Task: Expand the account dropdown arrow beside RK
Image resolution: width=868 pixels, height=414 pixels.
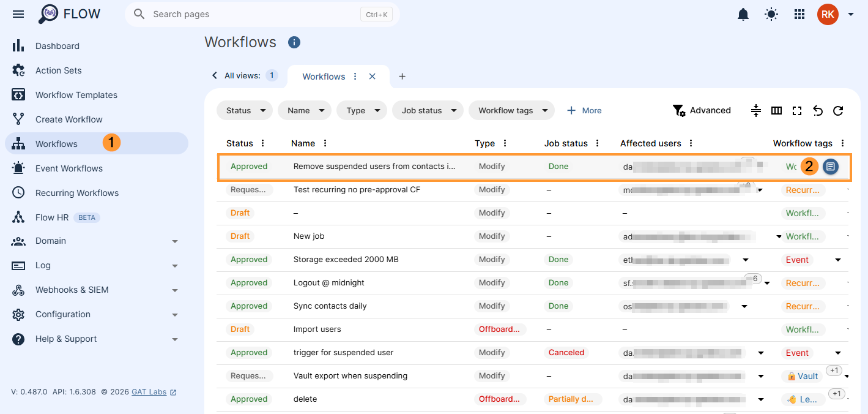Action: coord(850,14)
